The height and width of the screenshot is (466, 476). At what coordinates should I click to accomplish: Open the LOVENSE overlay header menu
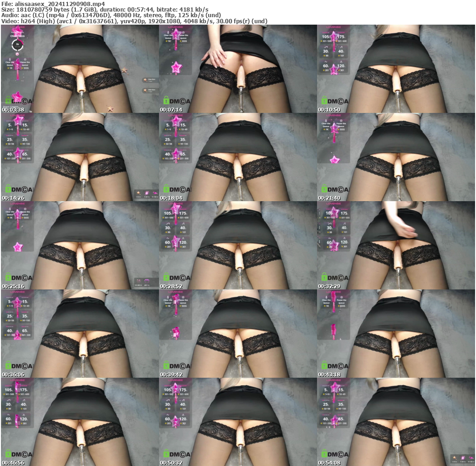click(18, 27)
